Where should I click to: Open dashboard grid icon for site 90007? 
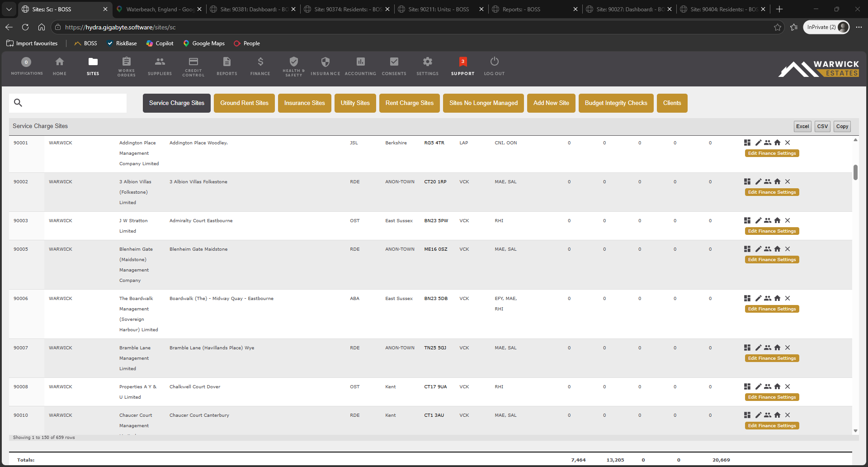(x=747, y=348)
